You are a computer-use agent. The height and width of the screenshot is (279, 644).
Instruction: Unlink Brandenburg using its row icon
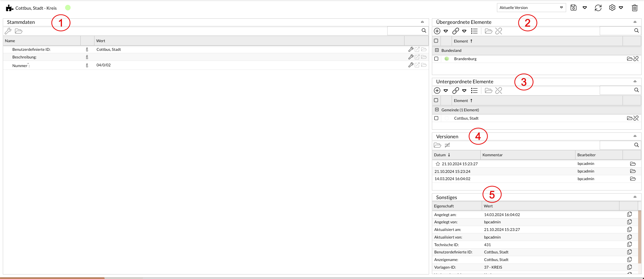(636, 59)
